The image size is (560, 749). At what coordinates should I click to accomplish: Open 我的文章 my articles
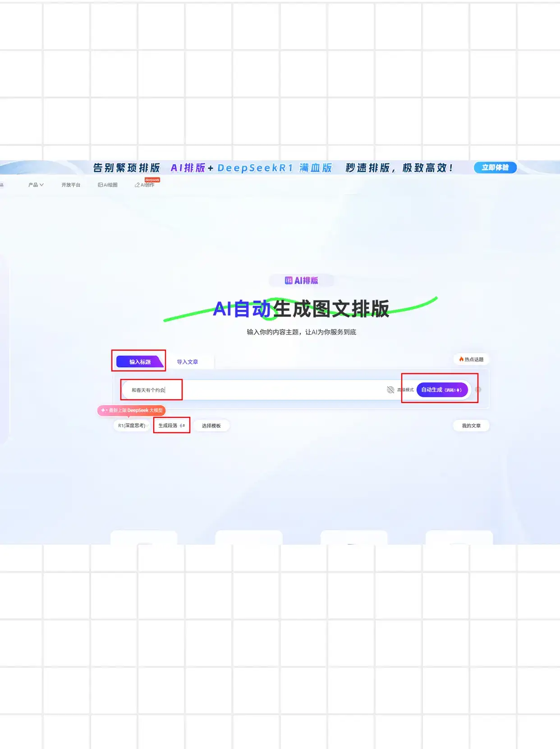tap(471, 425)
